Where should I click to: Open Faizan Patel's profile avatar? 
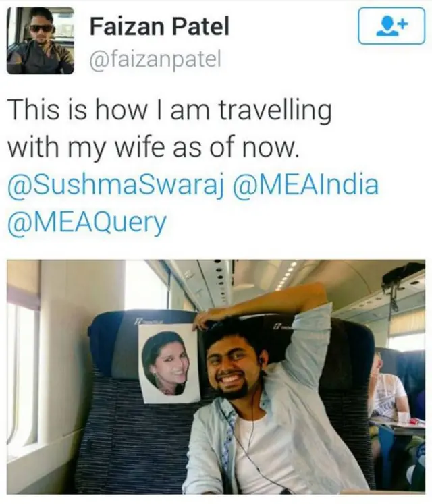click(x=40, y=40)
